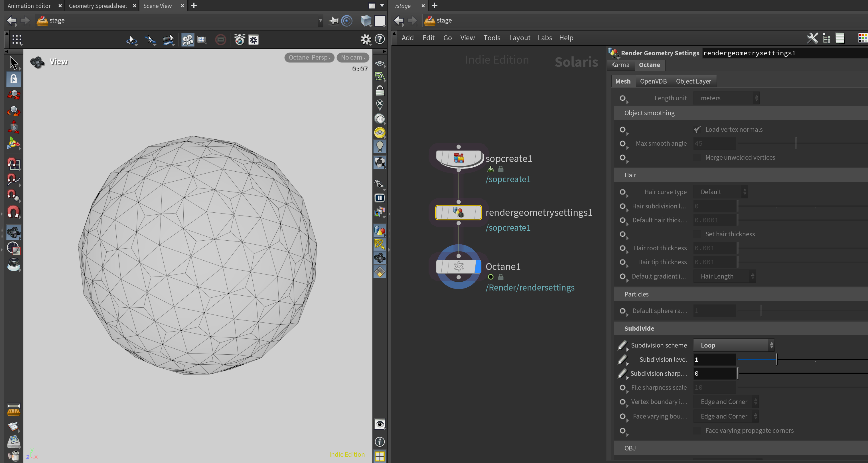Switch to the OpenVDB tab
The width and height of the screenshot is (868, 463).
click(653, 81)
